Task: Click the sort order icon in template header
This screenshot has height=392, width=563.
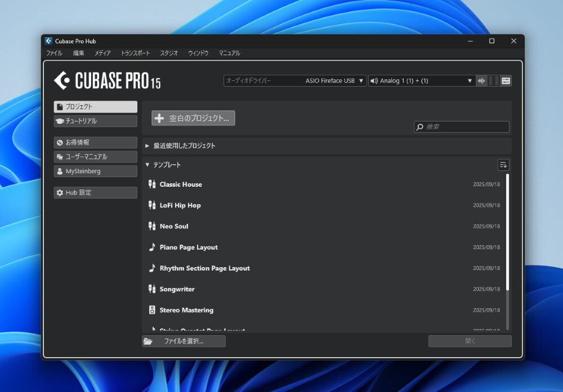Action: coord(503,165)
